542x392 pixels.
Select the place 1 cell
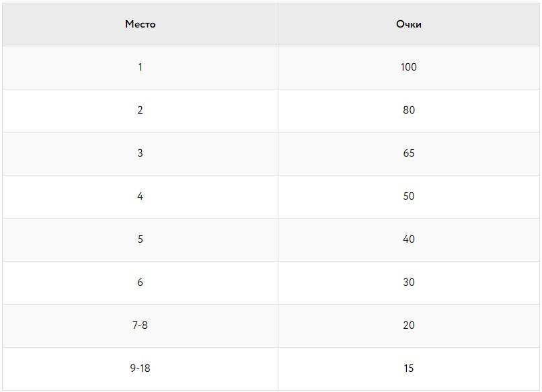click(140, 67)
